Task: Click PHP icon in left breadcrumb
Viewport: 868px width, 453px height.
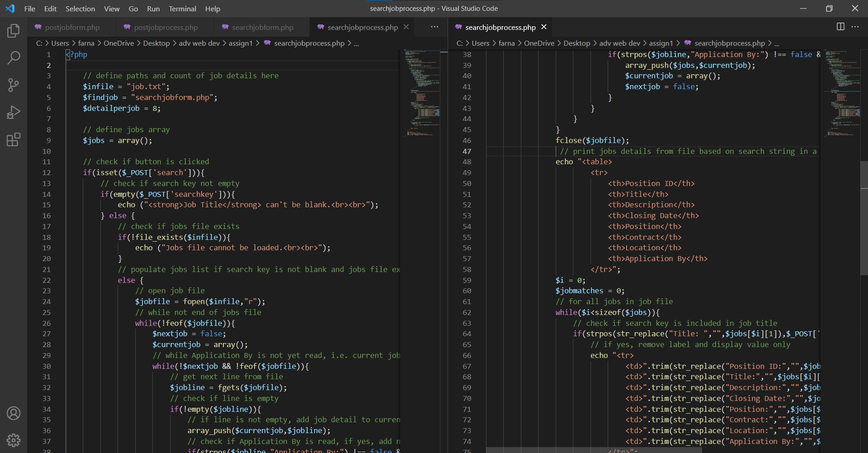Action: tap(267, 43)
